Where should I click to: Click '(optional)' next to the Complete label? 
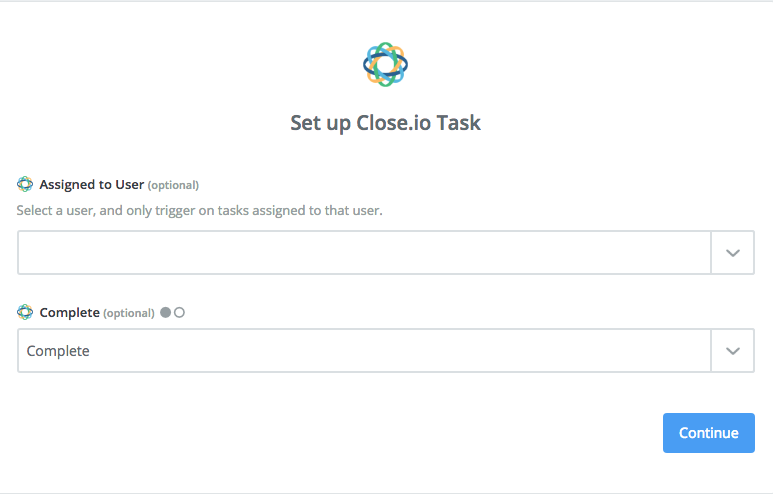point(129,314)
